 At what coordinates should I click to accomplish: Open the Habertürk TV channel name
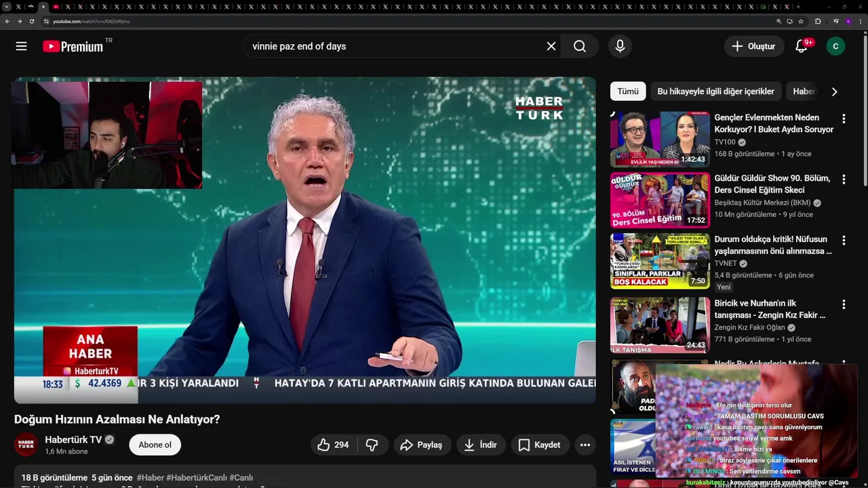pyautogui.click(x=73, y=440)
